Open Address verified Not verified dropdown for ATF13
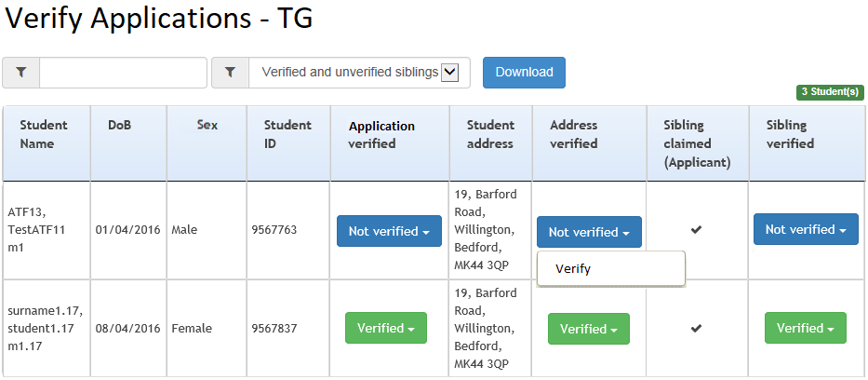Image resolution: width=868 pixels, height=380 pixels. coord(589,232)
